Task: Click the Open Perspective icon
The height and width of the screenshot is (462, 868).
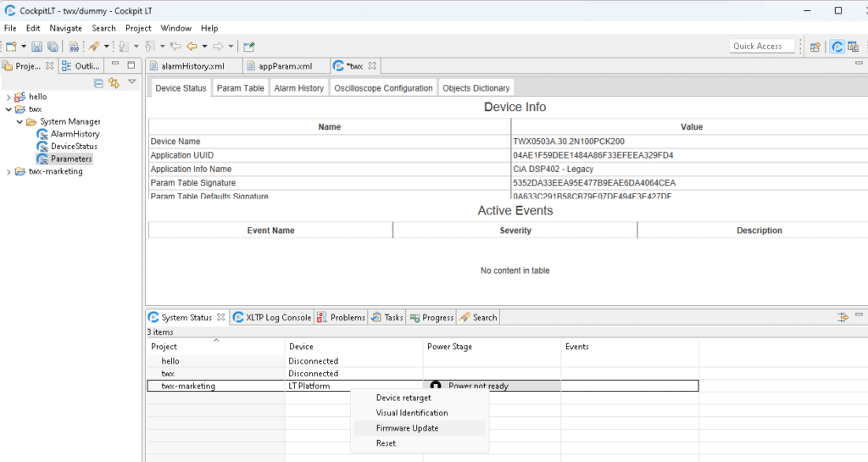Action: (815, 47)
